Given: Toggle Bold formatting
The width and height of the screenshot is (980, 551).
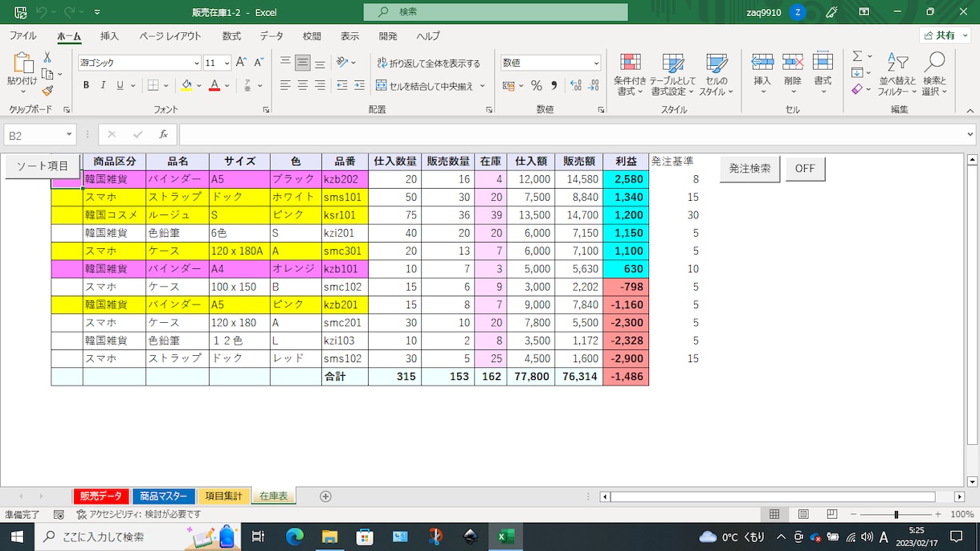Looking at the screenshot, I should click(x=86, y=85).
